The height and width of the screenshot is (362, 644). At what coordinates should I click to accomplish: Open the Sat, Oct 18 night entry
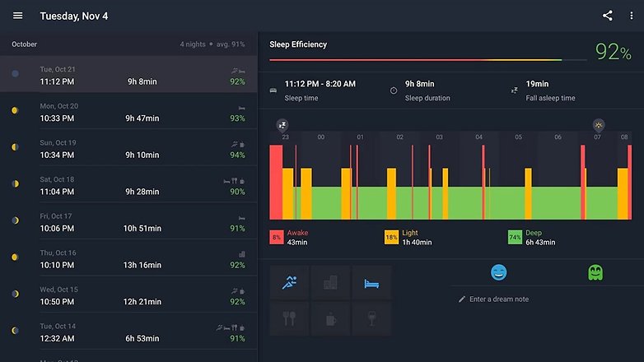(x=128, y=184)
